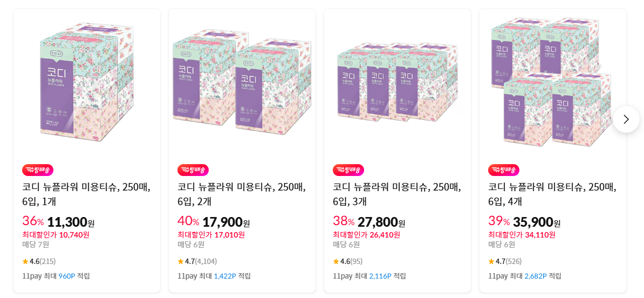Click the star rating 4.6 (215)

point(39,261)
